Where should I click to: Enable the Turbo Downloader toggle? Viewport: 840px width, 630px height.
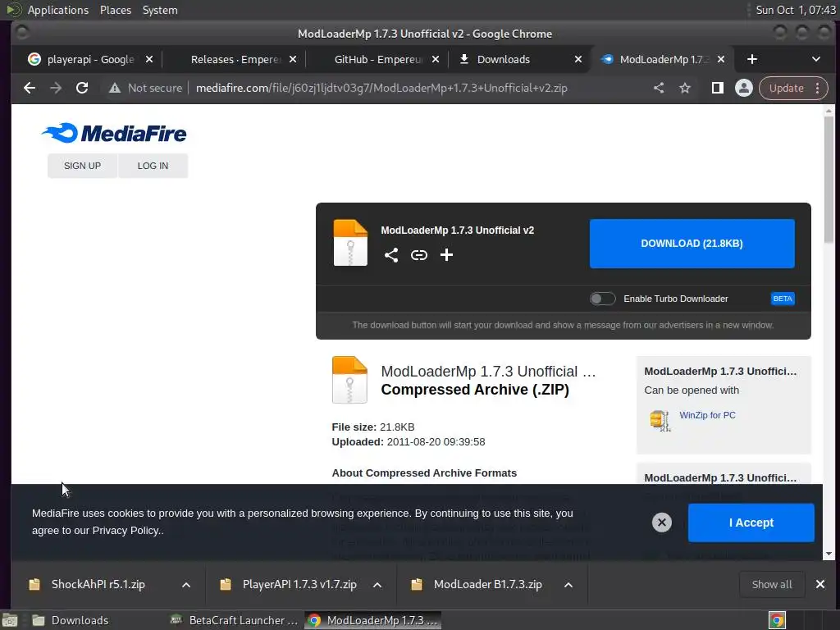(603, 299)
